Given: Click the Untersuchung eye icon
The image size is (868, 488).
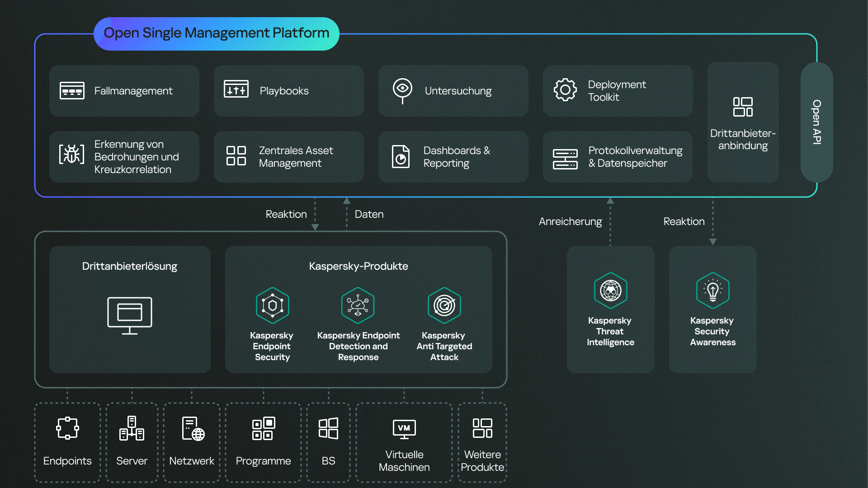Looking at the screenshot, I should pos(402,90).
